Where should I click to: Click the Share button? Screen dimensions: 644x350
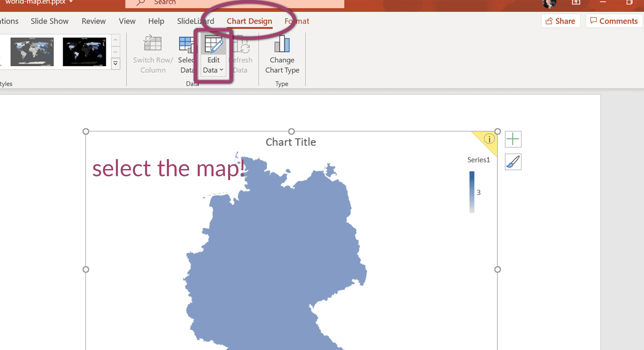pos(561,21)
